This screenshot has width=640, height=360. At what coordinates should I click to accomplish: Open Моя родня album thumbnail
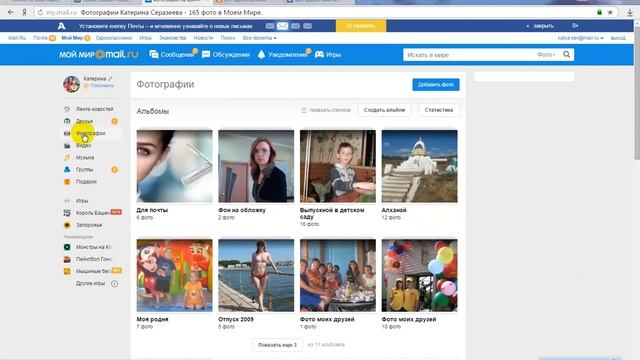174,276
